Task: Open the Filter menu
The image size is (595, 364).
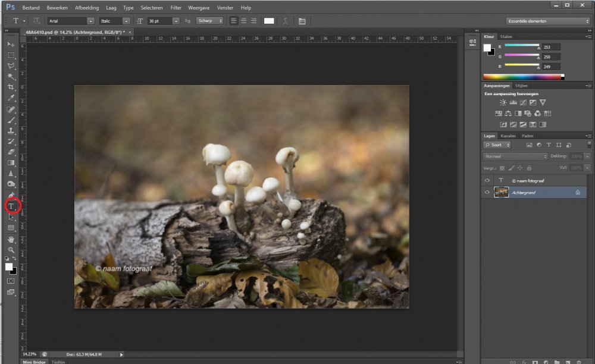Action: (x=176, y=8)
